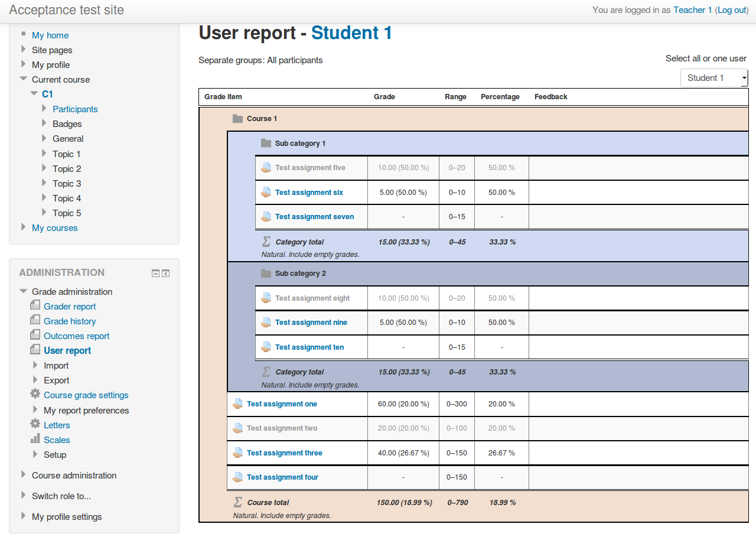This screenshot has width=756, height=537.
Task: Click assignment icon beside Test assignment five
Action: click(x=266, y=168)
